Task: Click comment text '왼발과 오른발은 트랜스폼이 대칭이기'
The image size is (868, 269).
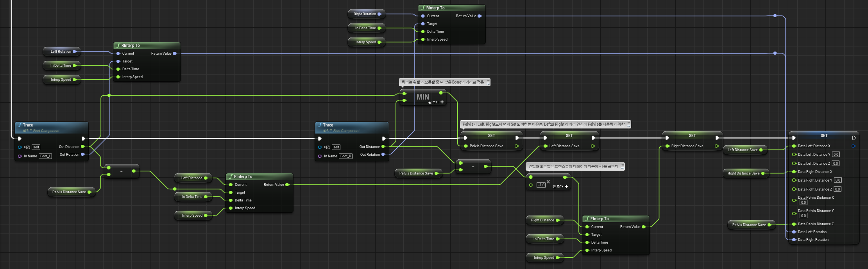Action: tap(573, 166)
